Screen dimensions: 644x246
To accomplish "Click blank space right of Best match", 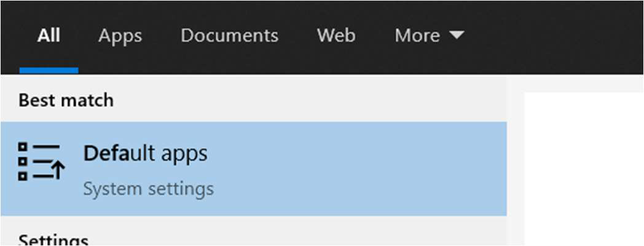I will pyautogui.click(x=307, y=100).
